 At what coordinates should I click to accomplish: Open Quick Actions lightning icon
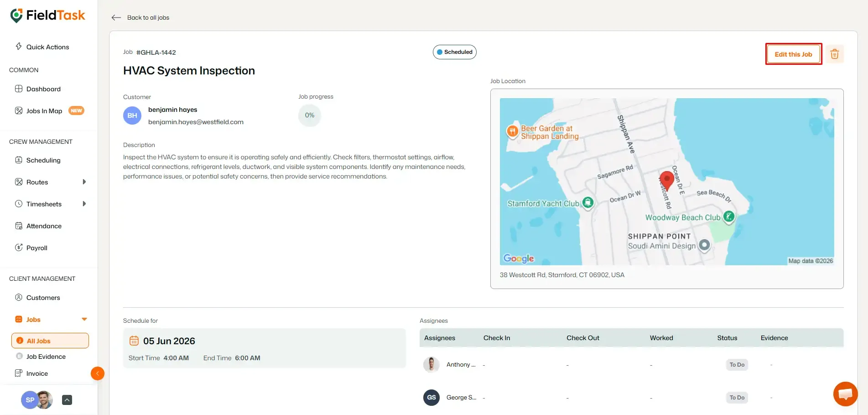(x=19, y=46)
